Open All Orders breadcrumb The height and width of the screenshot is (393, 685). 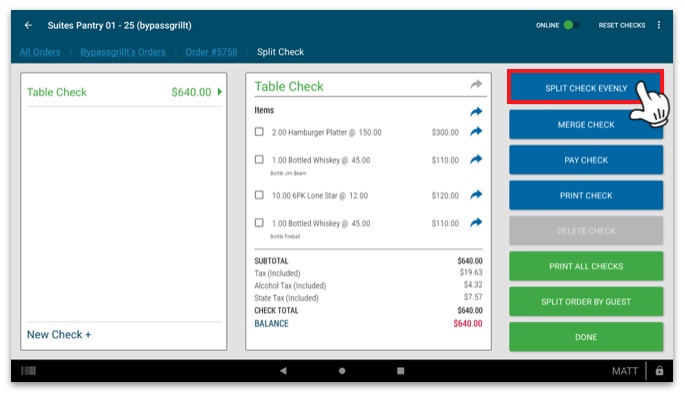tap(40, 52)
